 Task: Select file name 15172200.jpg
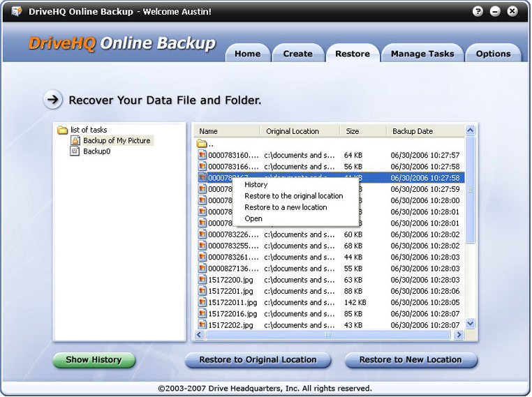click(230, 280)
